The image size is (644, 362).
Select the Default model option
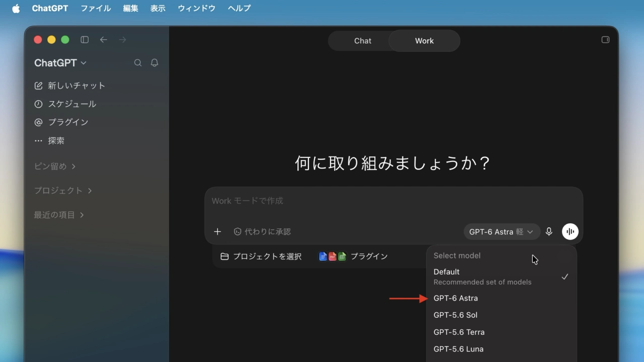pyautogui.click(x=501, y=277)
